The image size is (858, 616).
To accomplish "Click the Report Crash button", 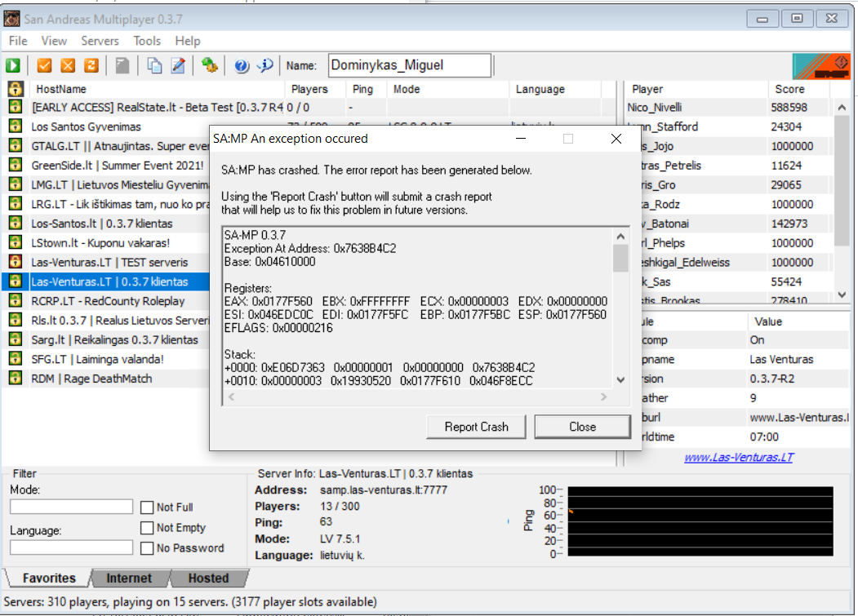I will 476,427.
